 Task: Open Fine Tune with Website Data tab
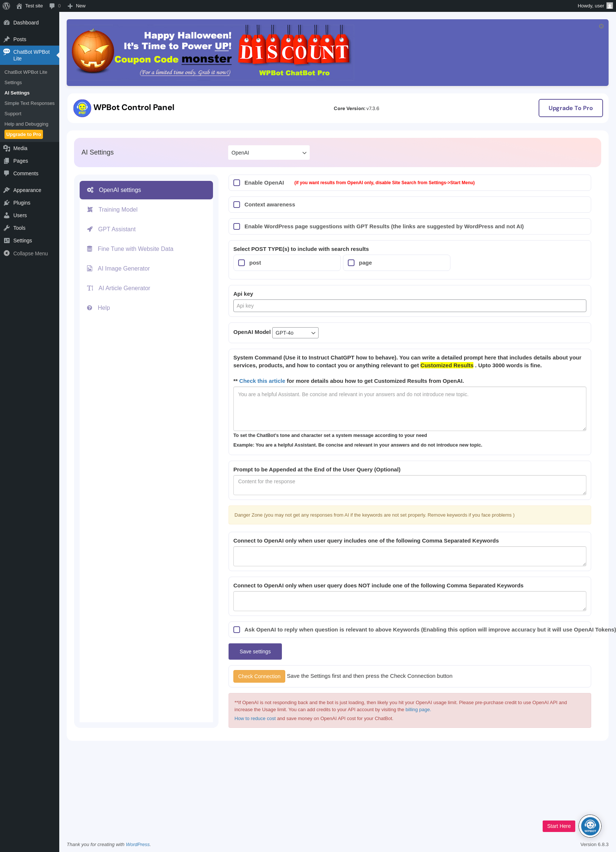pyautogui.click(x=146, y=249)
